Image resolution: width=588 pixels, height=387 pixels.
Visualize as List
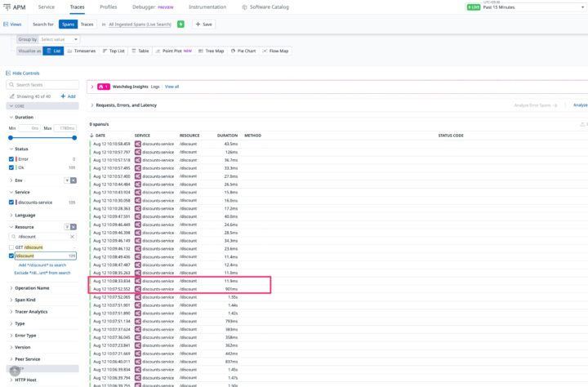point(53,51)
